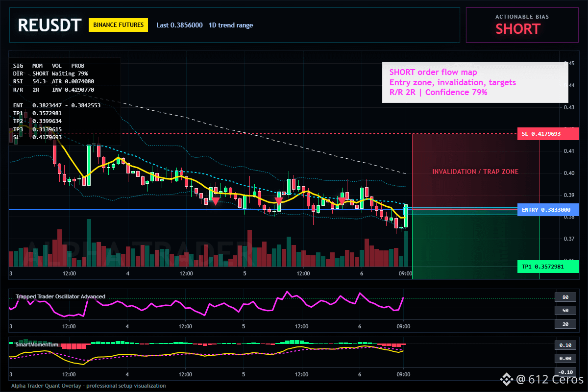Click the SHORT order flow map line
Screen dimensions: 588x392
[433, 72]
